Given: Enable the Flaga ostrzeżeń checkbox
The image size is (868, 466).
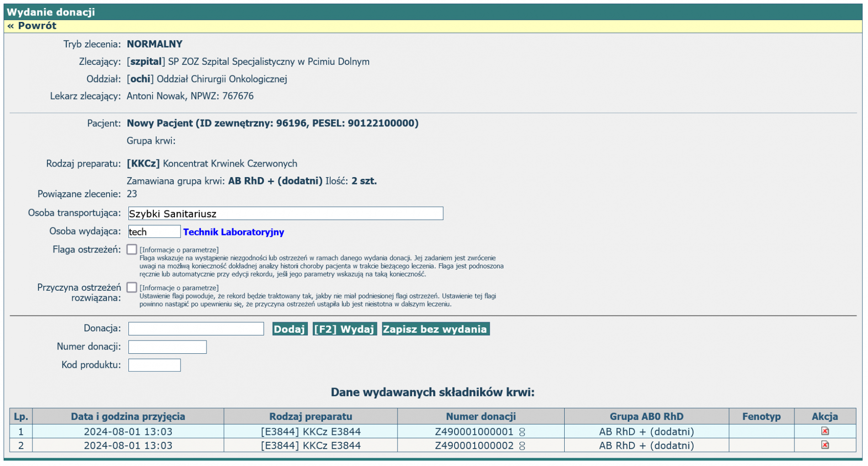Looking at the screenshot, I should click(132, 249).
